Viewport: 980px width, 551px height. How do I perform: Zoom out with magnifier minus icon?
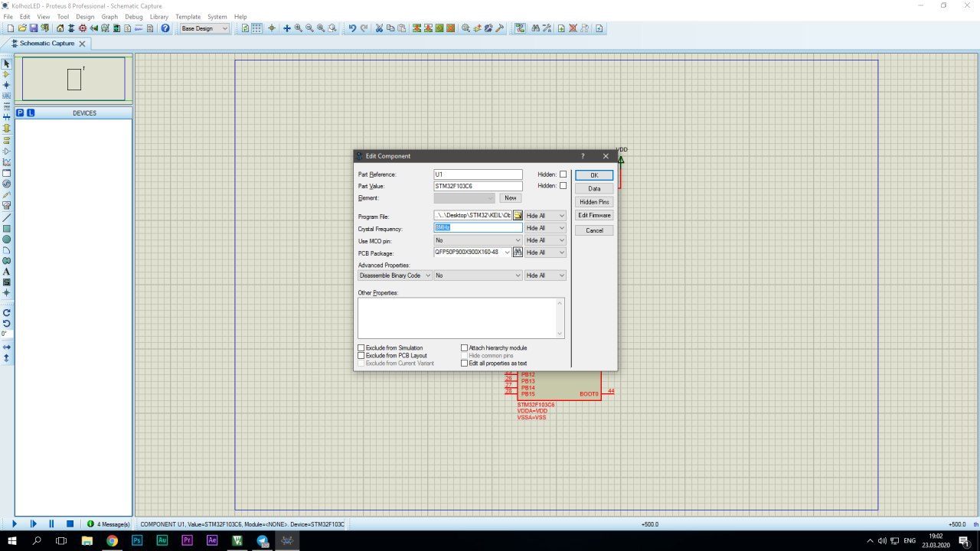(x=309, y=28)
